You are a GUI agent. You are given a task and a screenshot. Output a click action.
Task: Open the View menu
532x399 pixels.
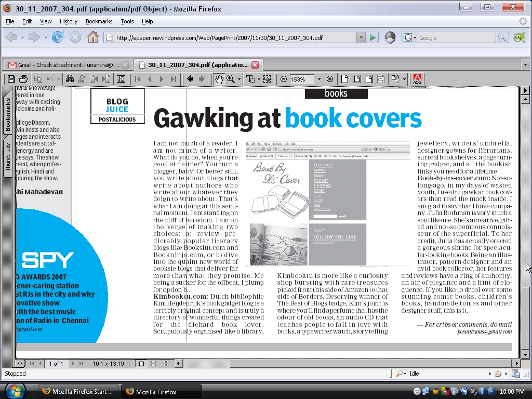(46, 21)
